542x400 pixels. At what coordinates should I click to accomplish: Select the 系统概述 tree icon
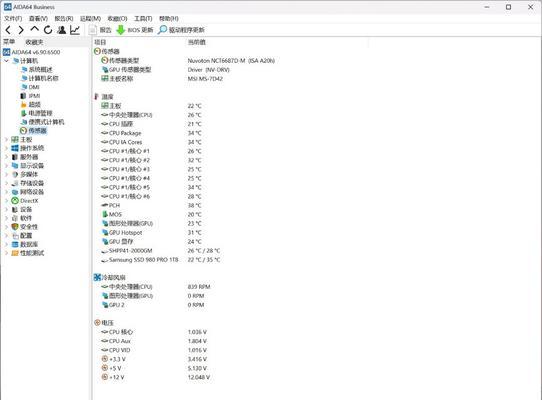(24, 69)
